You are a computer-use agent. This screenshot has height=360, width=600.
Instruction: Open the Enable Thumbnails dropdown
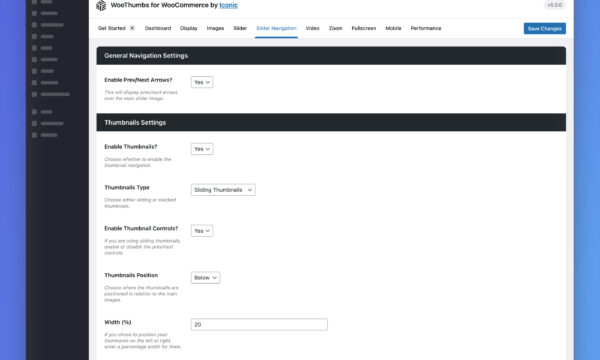202,149
